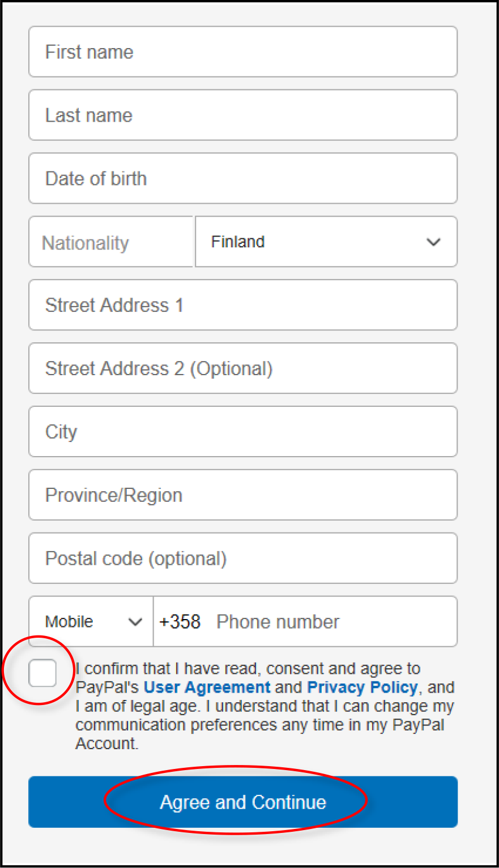Focus the Phone number input
Screen dimensions: 499x868
pyautogui.click(x=329, y=622)
